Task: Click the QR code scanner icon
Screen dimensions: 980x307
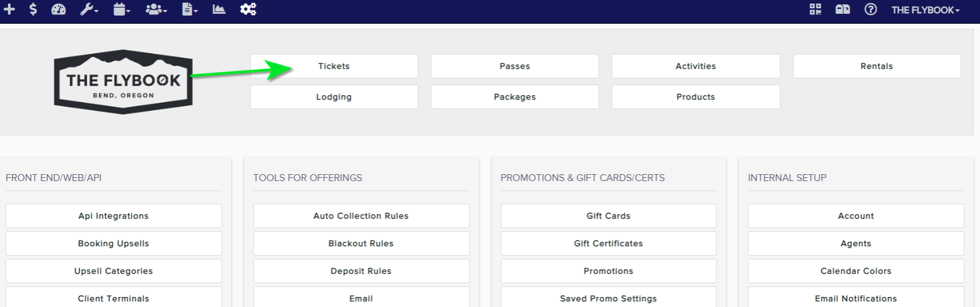Action: click(815, 9)
